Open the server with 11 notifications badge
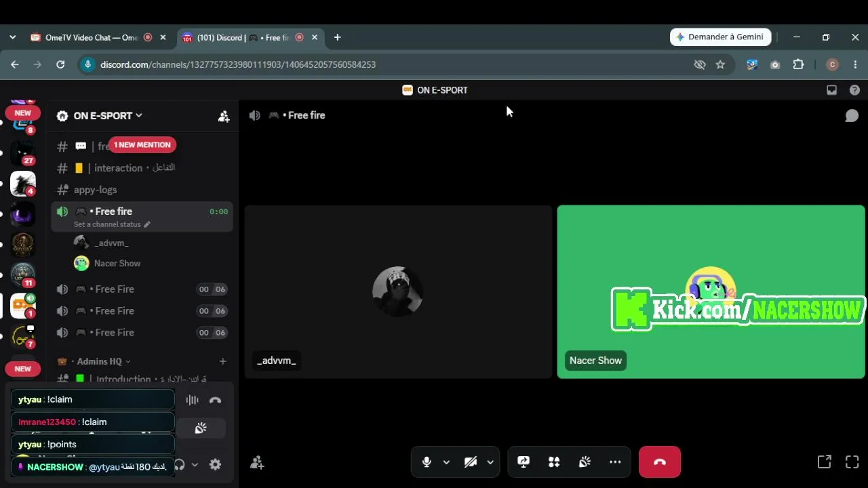This screenshot has height=488, width=868. [22, 275]
